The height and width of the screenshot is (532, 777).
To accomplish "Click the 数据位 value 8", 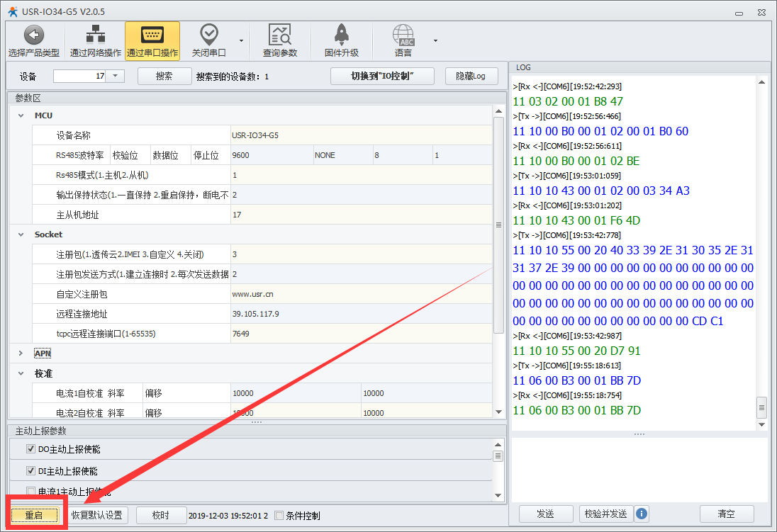I will (403, 155).
